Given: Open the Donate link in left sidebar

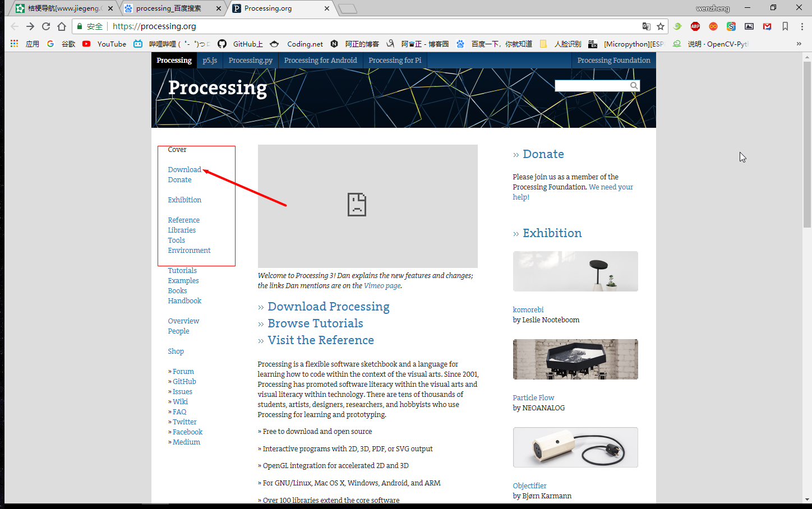Looking at the screenshot, I should tap(179, 180).
